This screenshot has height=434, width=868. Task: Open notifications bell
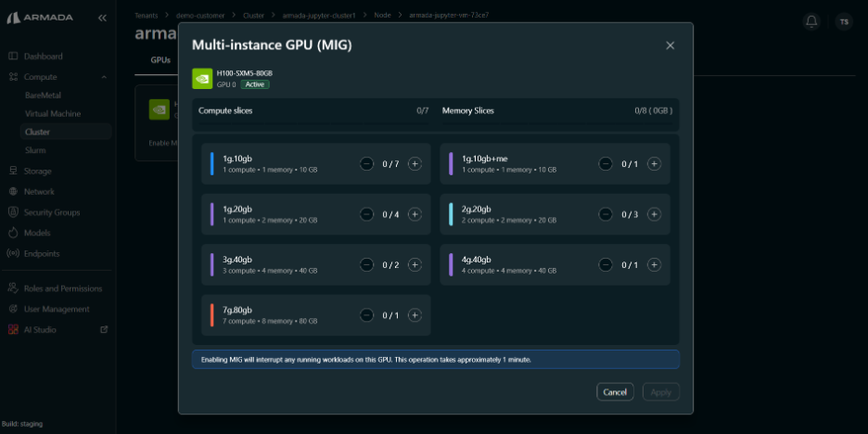(x=811, y=21)
